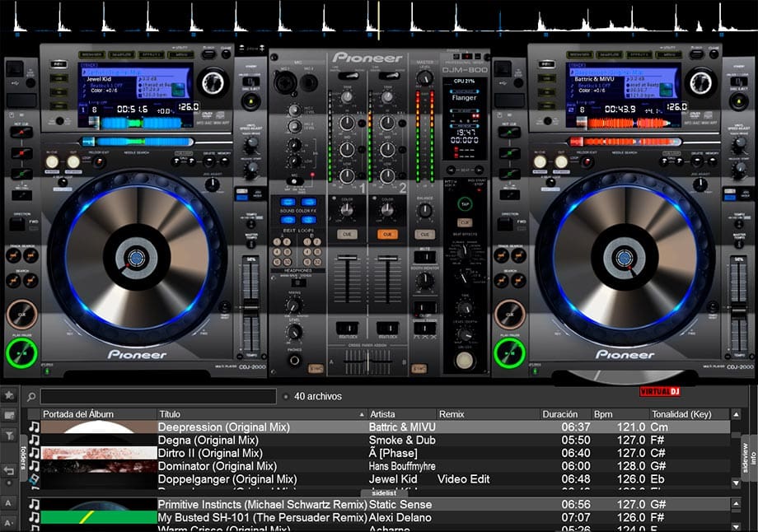Click the channel 1 Trim knob

347,97
